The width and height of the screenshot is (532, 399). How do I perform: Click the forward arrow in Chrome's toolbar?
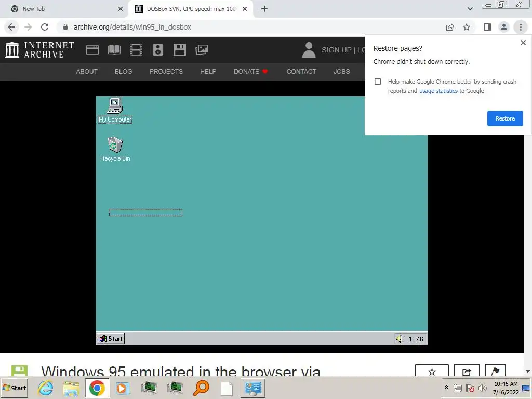pyautogui.click(x=28, y=27)
